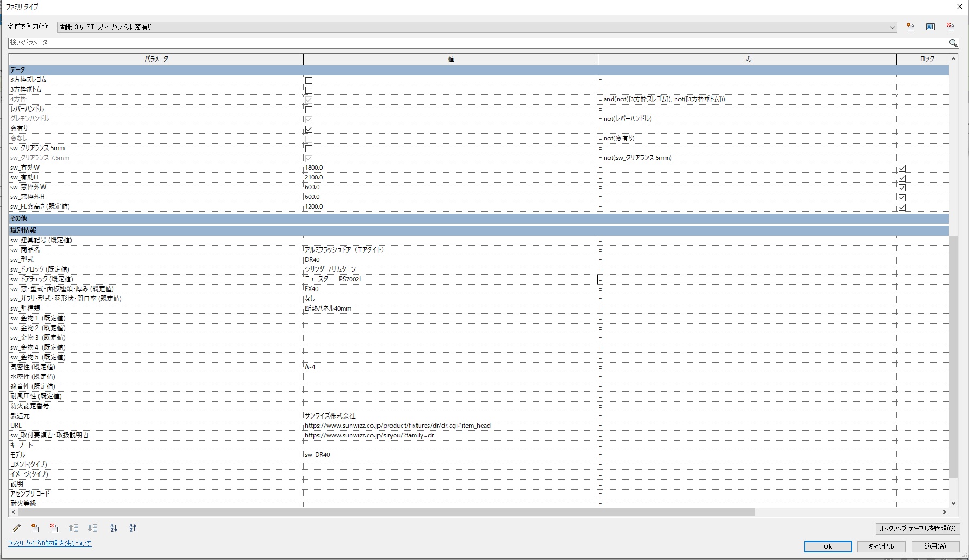Expand the その他 group header
The height and width of the screenshot is (560, 969).
479,218
